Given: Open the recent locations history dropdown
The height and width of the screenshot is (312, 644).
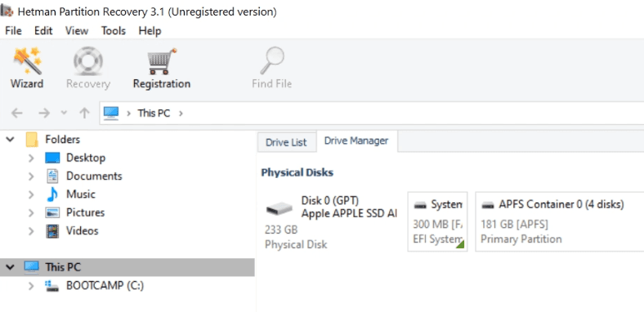Looking at the screenshot, I should tap(64, 113).
